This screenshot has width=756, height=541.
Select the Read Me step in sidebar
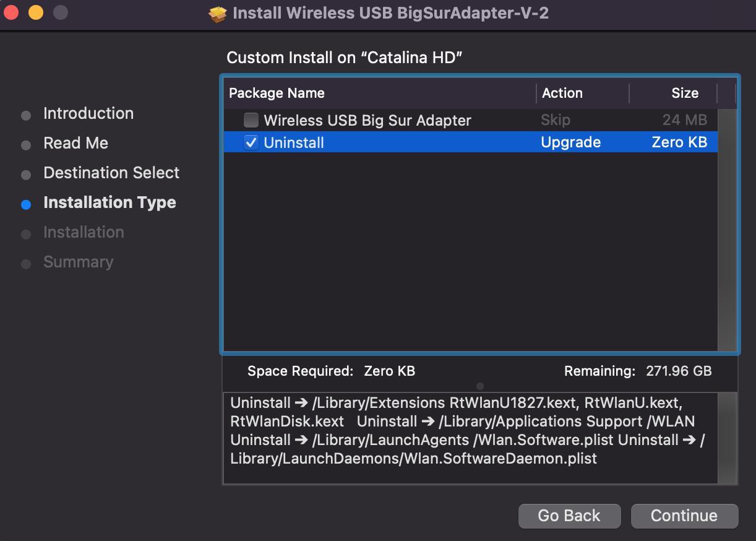pos(75,143)
